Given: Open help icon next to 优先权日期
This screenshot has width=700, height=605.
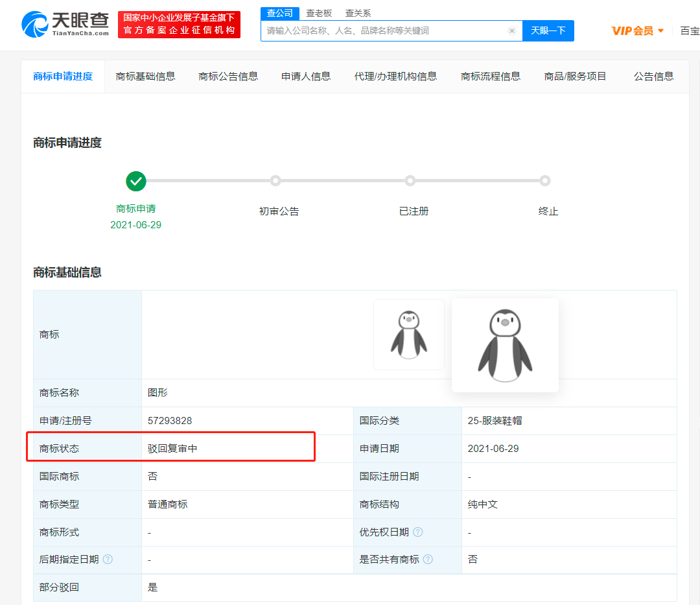Looking at the screenshot, I should (418, 532).
